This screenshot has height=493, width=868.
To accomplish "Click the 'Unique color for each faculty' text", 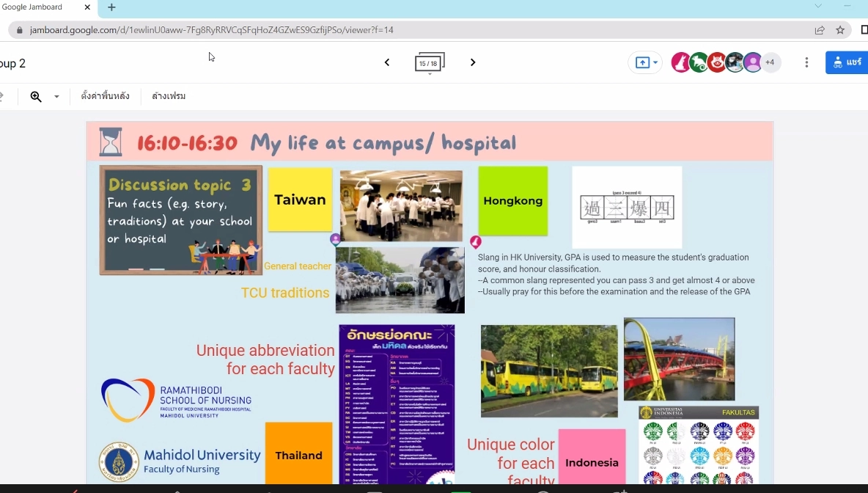I will pos(510,461).
